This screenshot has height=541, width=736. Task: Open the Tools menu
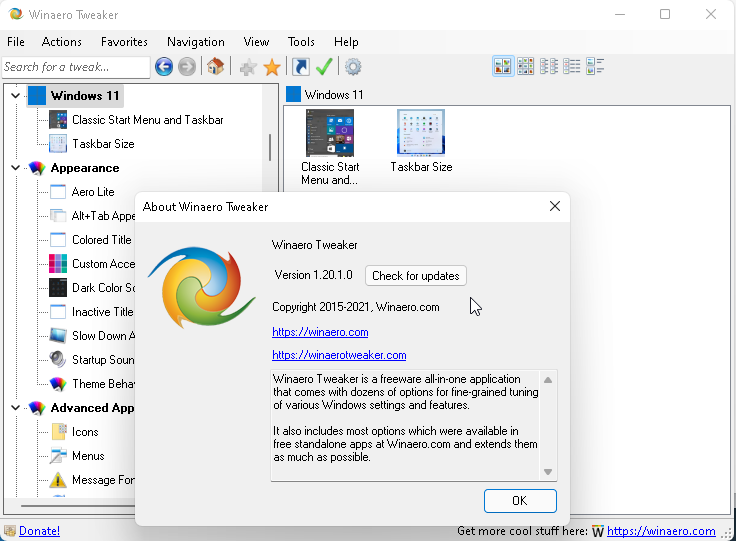pyautogui.click(x=301, y=42)
